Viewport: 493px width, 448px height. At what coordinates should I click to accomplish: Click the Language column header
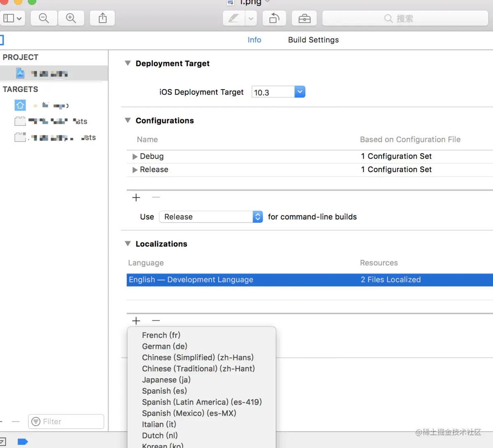(146, 263)
